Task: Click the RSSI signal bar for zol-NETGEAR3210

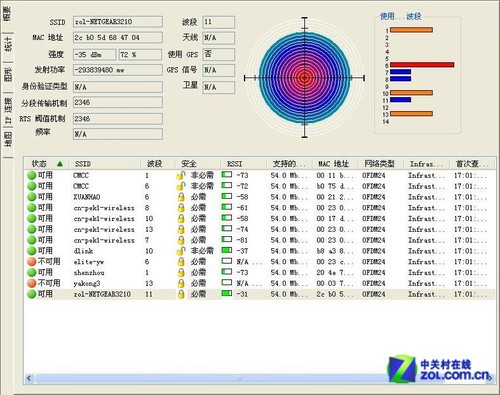Action: coord(227,293)
